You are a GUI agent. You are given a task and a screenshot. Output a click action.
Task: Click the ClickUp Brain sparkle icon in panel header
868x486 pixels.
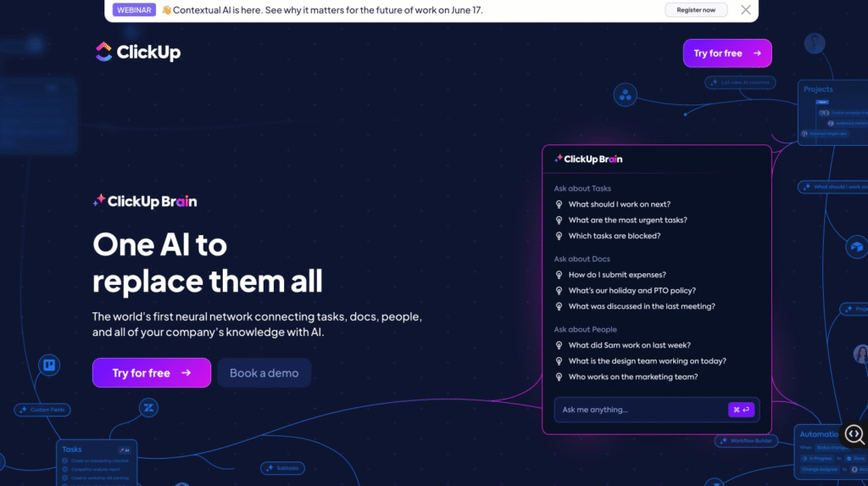pos(558,159)
